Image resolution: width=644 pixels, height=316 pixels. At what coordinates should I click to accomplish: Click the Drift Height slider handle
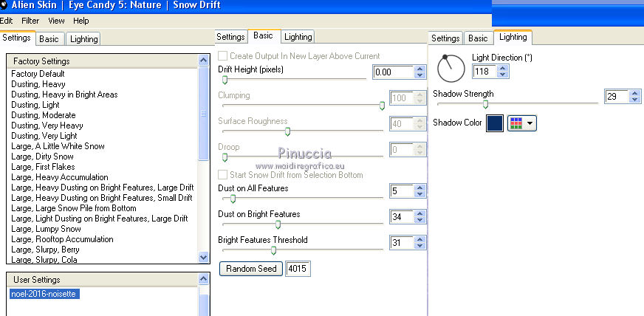coord(225,80)
